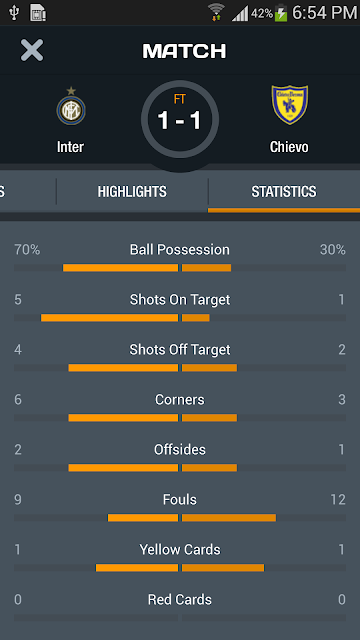Click the Shots On Target bar
The image size is (360, 640).
(180, 318)
